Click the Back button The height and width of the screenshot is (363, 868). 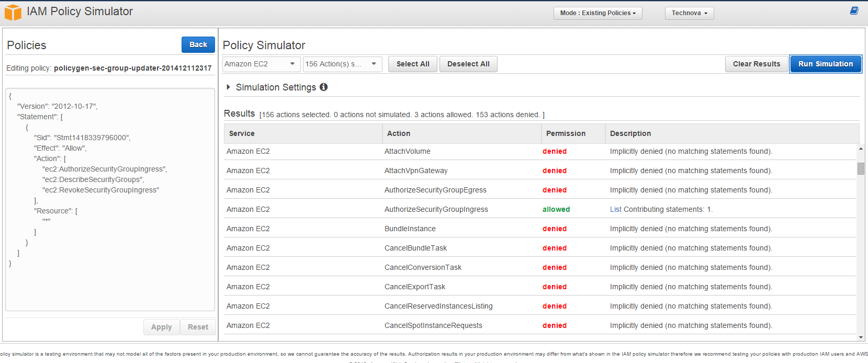point(198,44)
